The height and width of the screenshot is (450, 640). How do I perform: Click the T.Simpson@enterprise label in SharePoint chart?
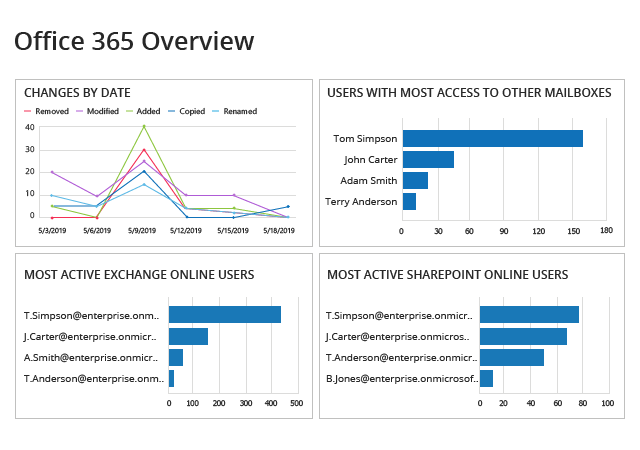(x=399, y=316)
